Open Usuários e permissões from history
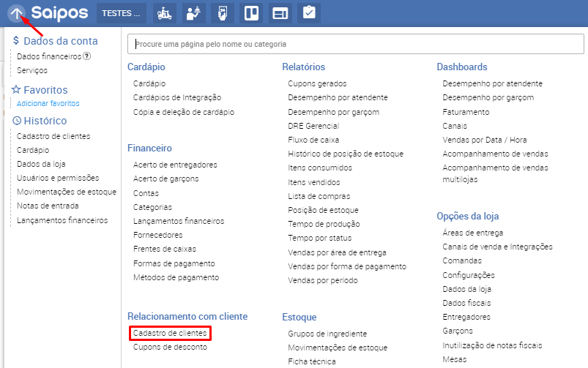 point(58,178)
